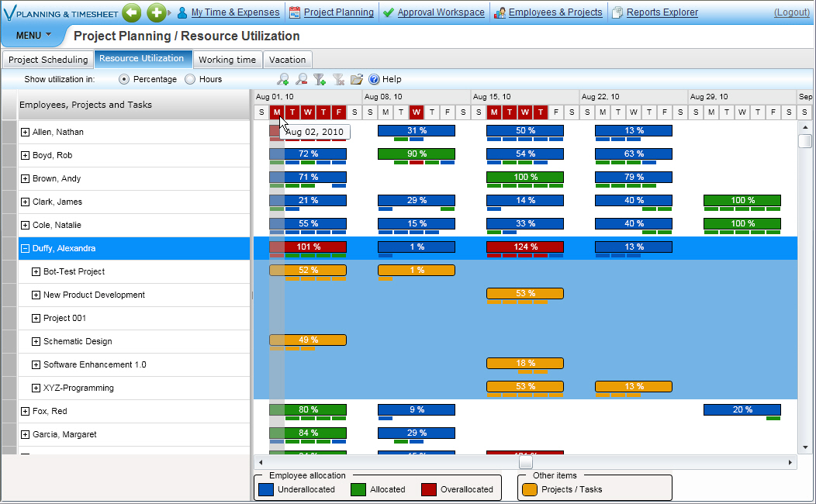Click the green checkmark Approval Workspace icon
Image resolution: width=816 pixels, height=504 pixels.
[389, 12]
